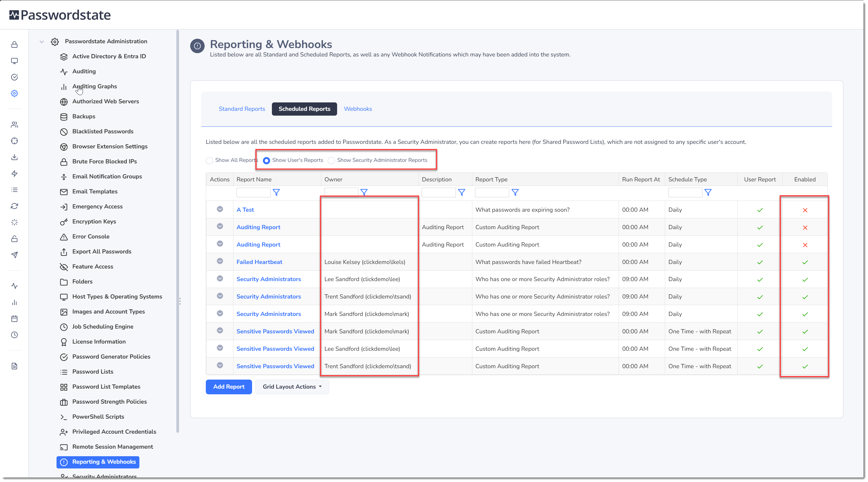Screen dimensions: 868x482
Task: Open Actions dropdown for Mark Sandford's Security Administrators row
Action: tap(220, 313)
